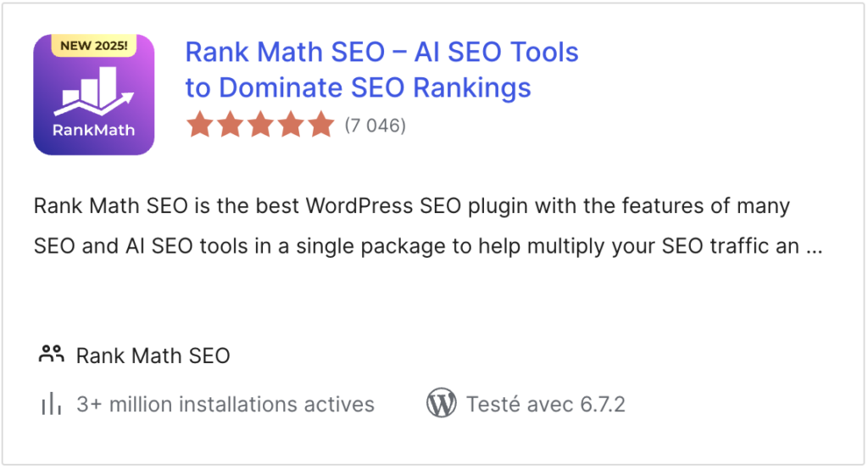This screenshot has width=868, height=470.
Task: Click the white RankMath wordmark in the logo
Action: coord(93,130)
